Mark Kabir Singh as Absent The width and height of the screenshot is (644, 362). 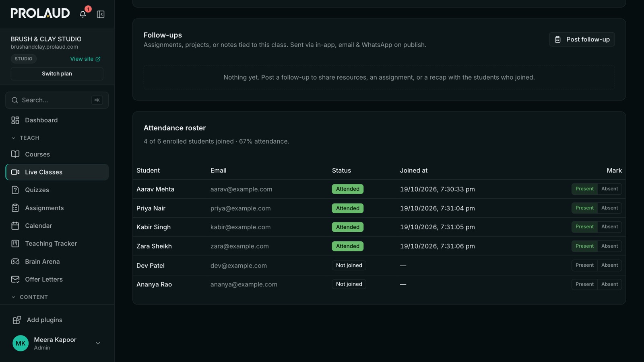coord(609,227)
